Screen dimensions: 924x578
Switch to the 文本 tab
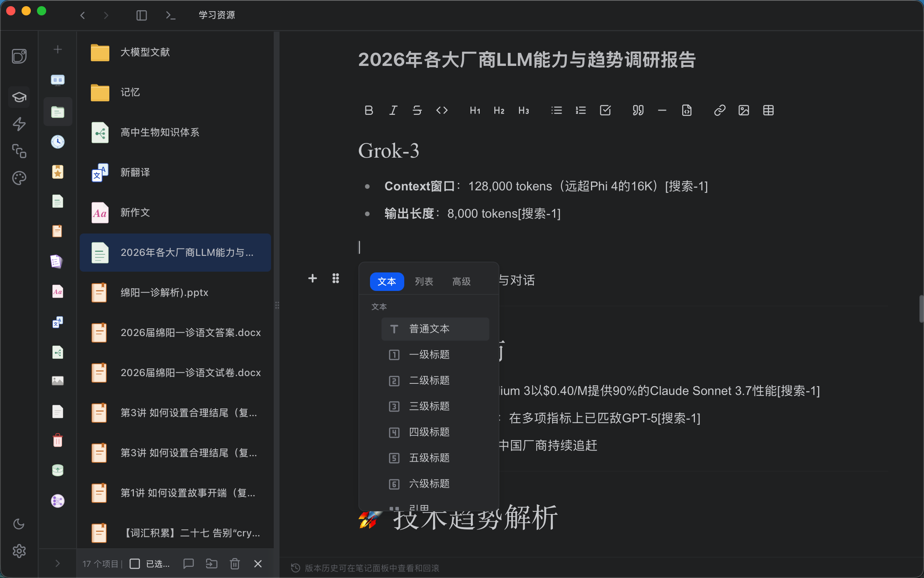click(x=387, y=282)
